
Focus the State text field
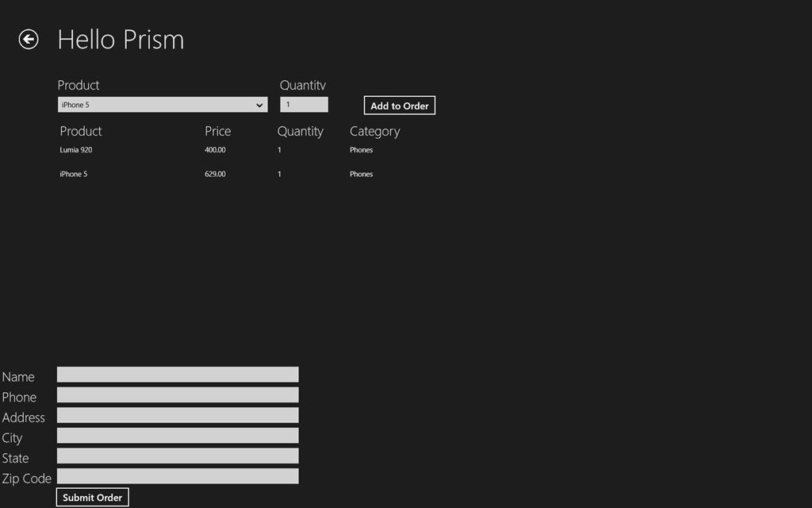click(178, 456)
